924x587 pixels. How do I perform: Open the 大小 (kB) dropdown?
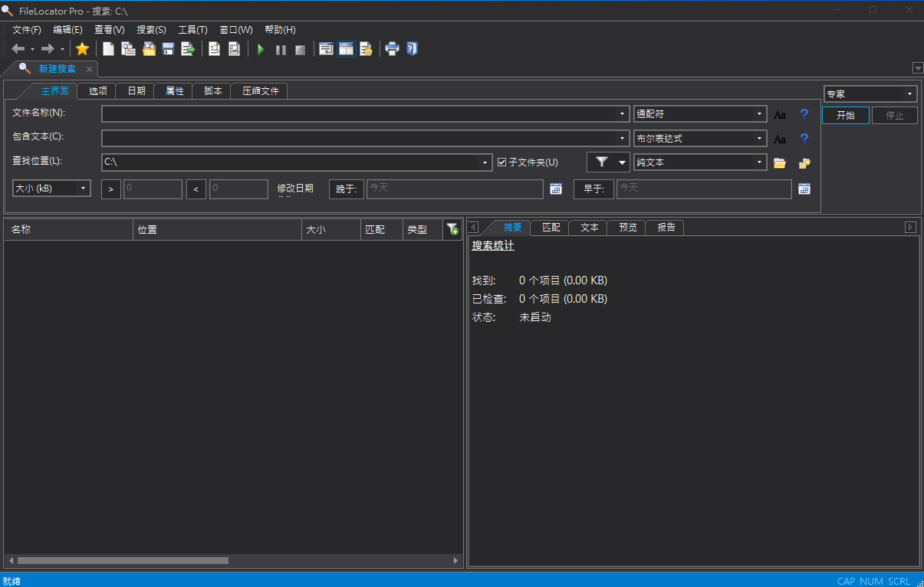click(51, 189)
